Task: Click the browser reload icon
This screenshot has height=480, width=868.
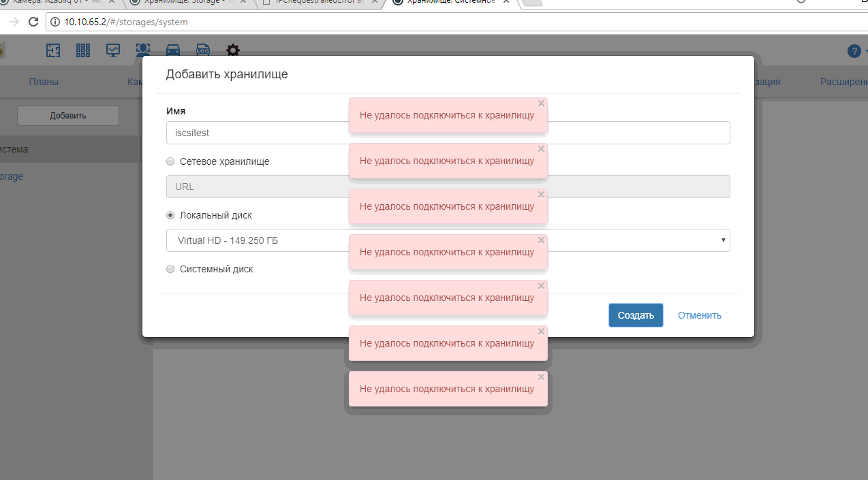Action: 33,22
